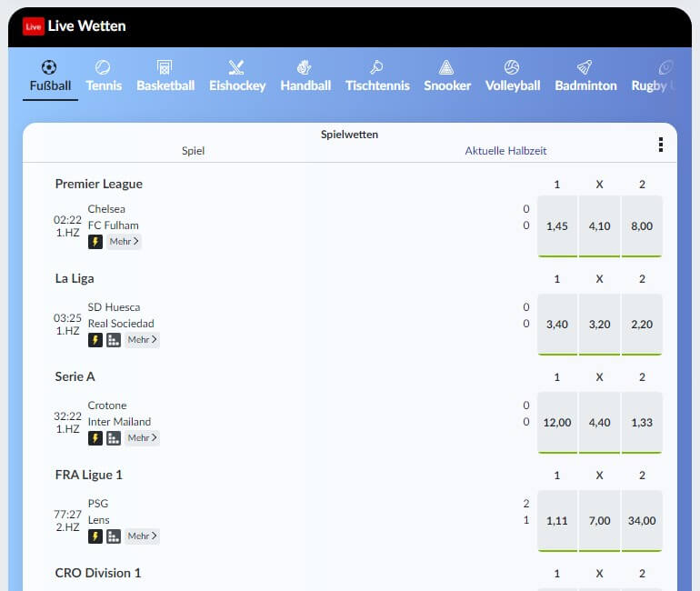The width and height of the screenshot is (700, 591).
Task: Select the Tennis ball icon
Action: [x=103, y=67]
